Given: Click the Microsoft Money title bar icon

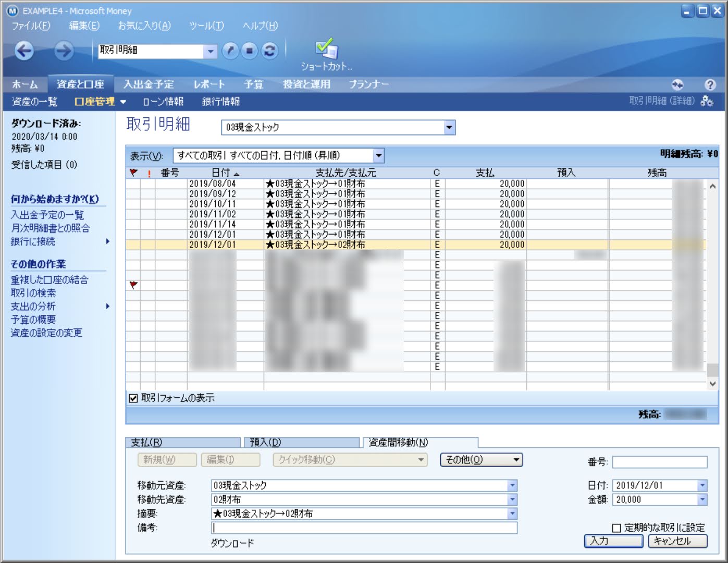Looking at the screenshot, I should click(13, 10).
